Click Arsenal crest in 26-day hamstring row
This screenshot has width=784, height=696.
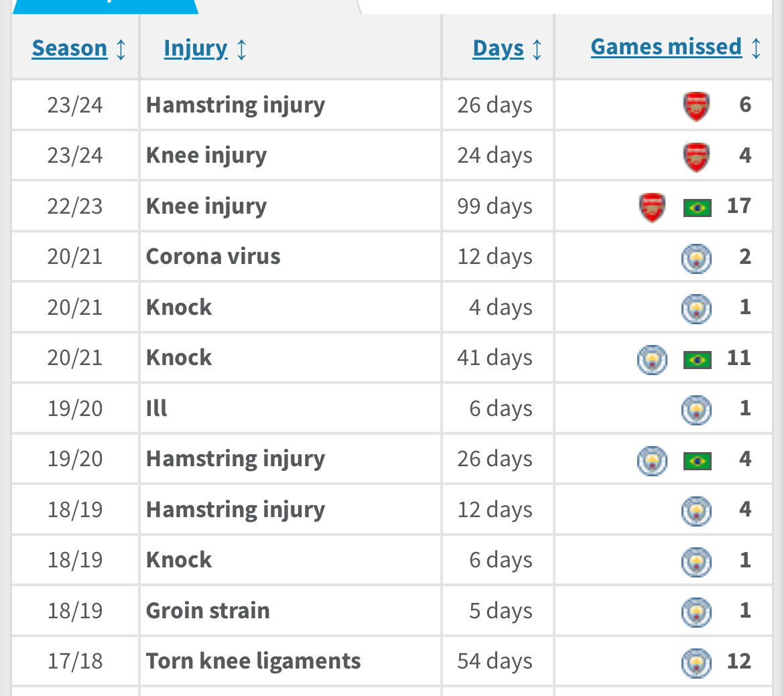(x=696, y=106)
